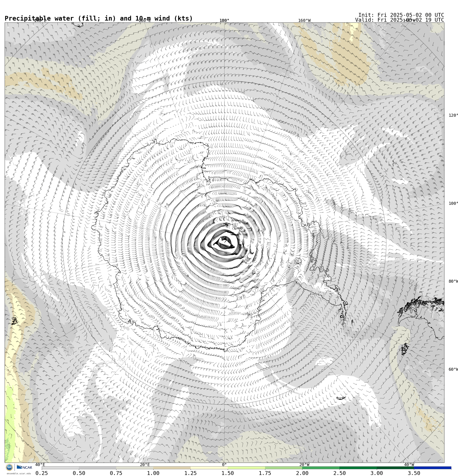
Task: Pick the tan 1.00–1.25 colorbar segment
Action: click(x=172, y=468)
